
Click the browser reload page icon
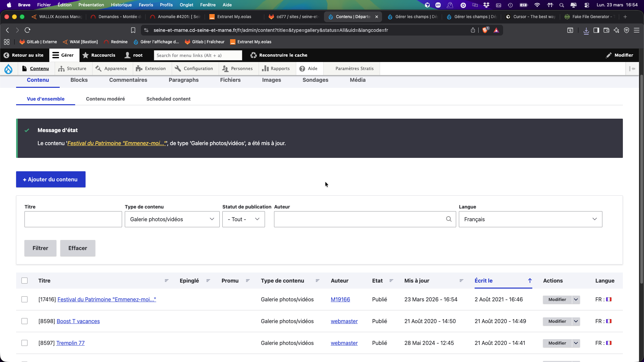[x=28, y=30]
